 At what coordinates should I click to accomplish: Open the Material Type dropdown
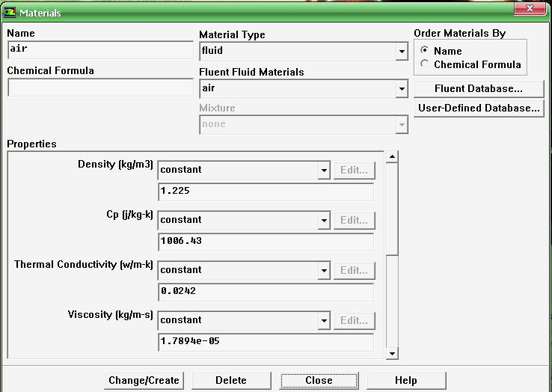click(402, 52)
